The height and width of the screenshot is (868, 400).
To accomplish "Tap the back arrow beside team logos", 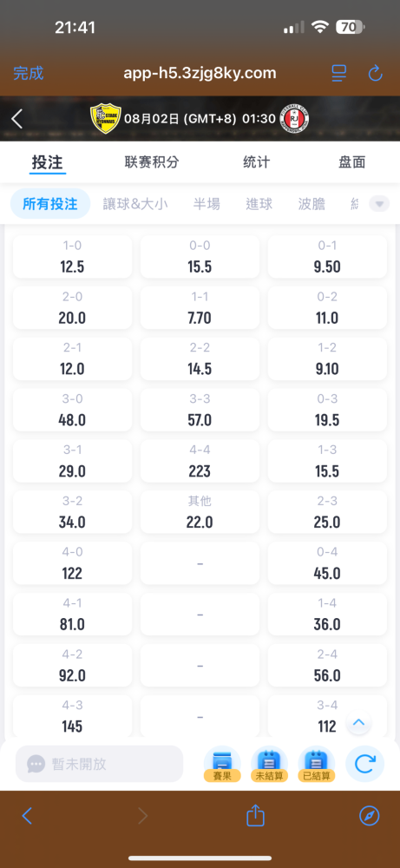I will pos(17,119).
